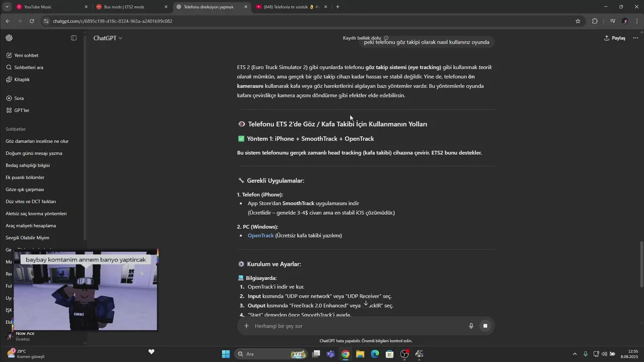Reload the page
Image resolution: width=644 pixels, height=362 pixels.
click(x=32, y=21)
